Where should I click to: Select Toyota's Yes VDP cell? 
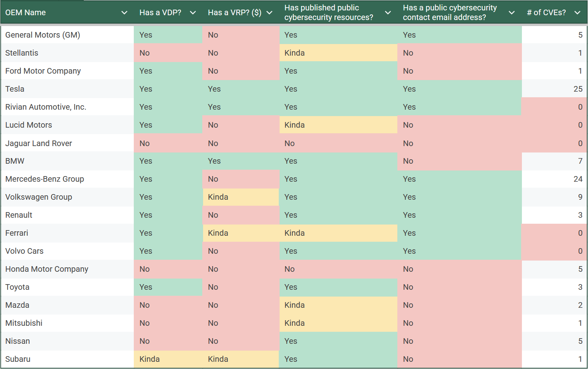coord(168,287)
